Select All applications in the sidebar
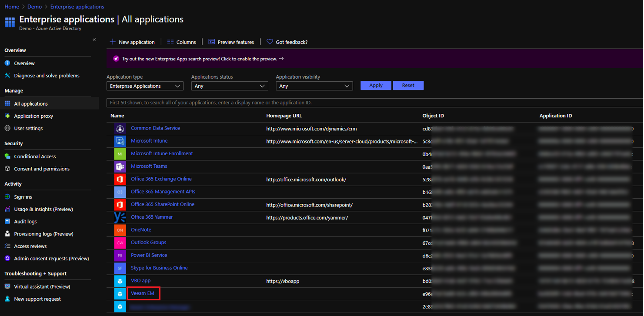This screenshot has width=644, height=316. pos(31,104)
